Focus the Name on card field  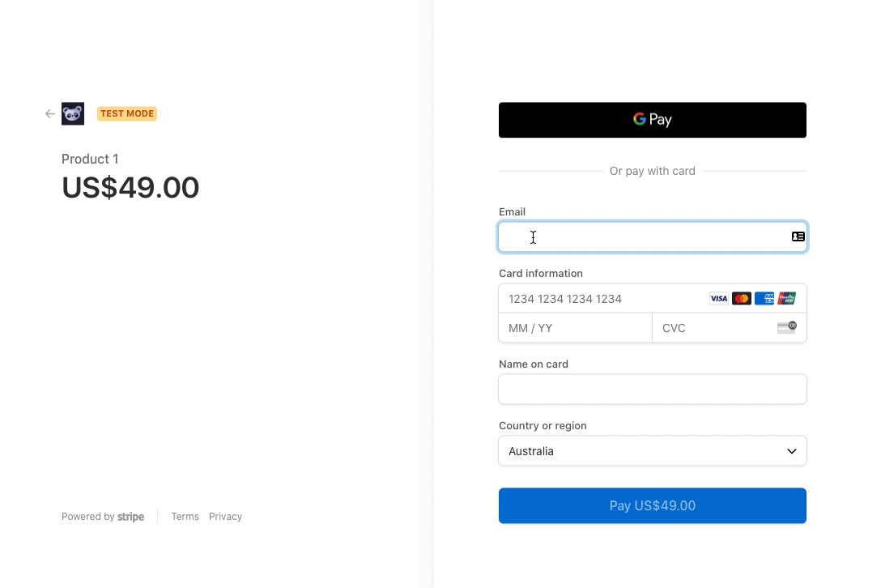click(653, 389)
